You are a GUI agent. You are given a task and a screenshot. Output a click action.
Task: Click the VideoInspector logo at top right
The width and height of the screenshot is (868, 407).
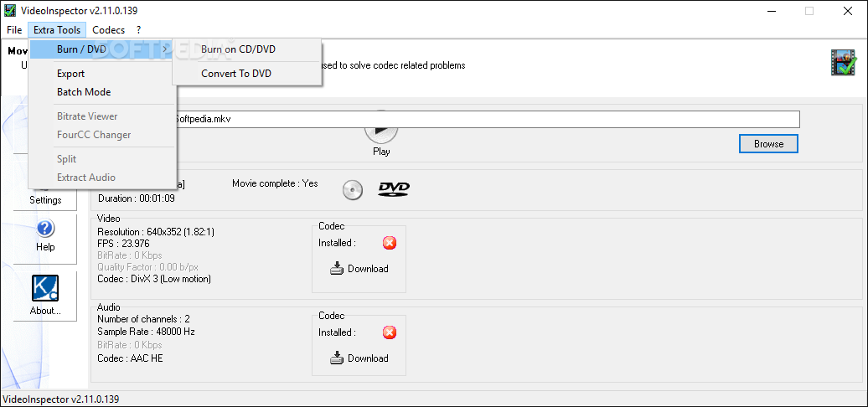(843, 63)
